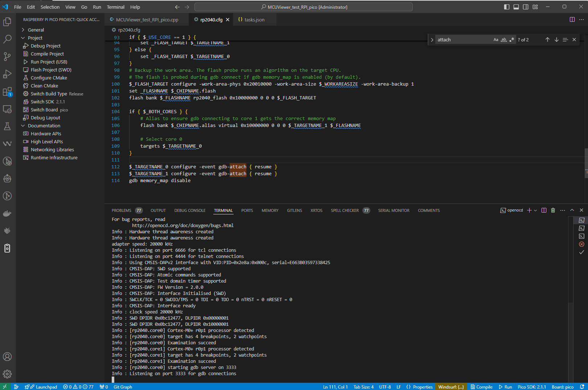Open Run and Debug view

[x=7, y=74]
